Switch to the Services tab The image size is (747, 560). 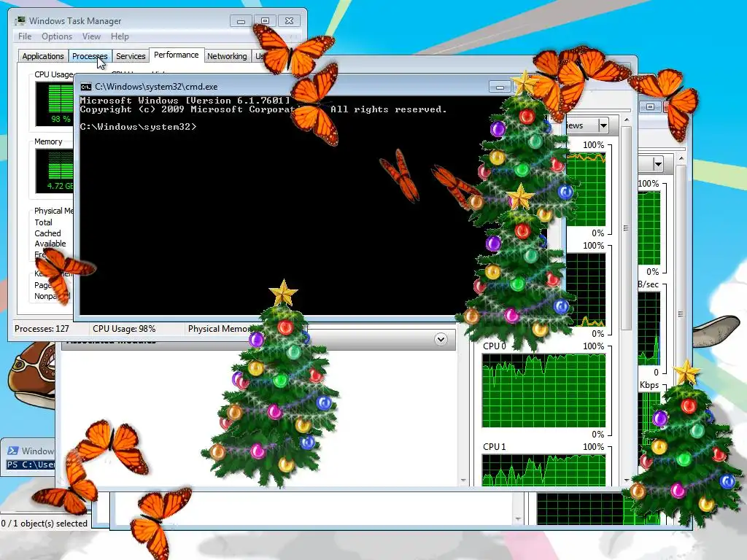[131, 56]
